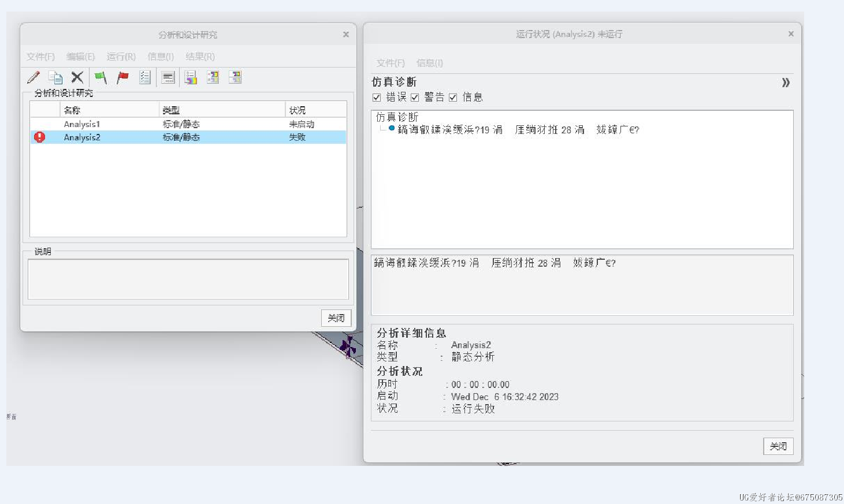
Task: Click the 标准/静态 type cell of Analysis2
Action: 181,137
